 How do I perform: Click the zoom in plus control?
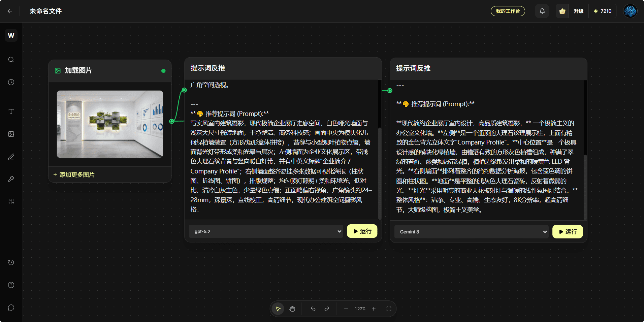(x=374, y=309)
